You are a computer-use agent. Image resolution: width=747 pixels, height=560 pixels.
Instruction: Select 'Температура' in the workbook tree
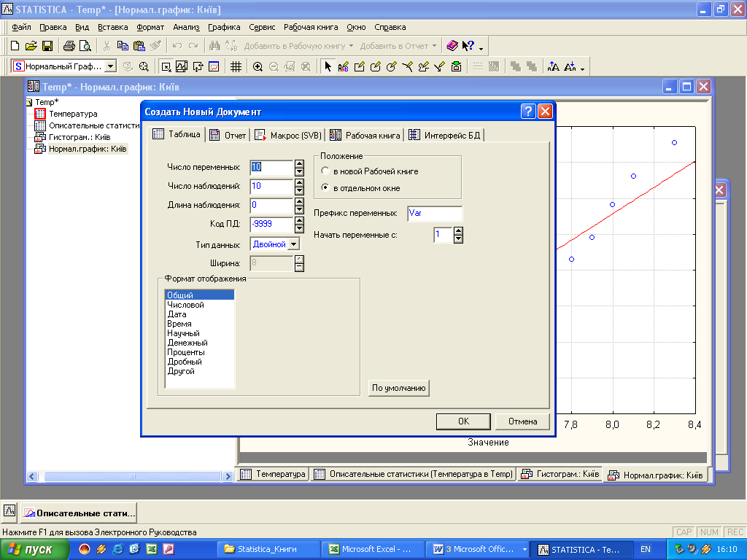pos(73,114)
